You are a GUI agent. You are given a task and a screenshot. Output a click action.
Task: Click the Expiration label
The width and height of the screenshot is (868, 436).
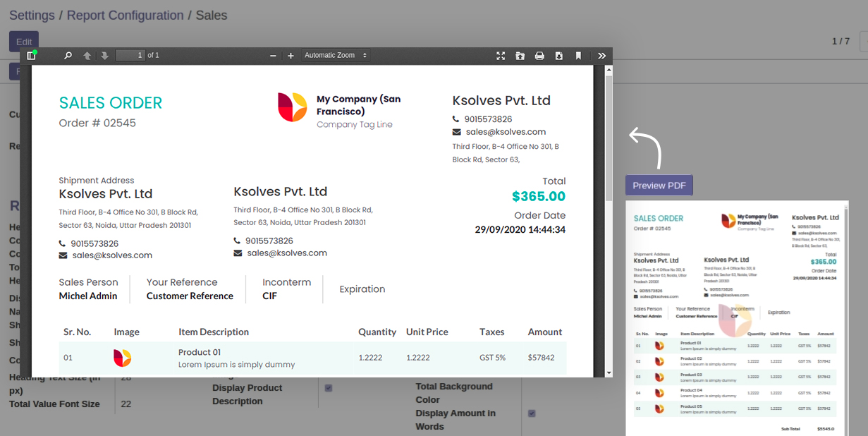coord(362,289)
